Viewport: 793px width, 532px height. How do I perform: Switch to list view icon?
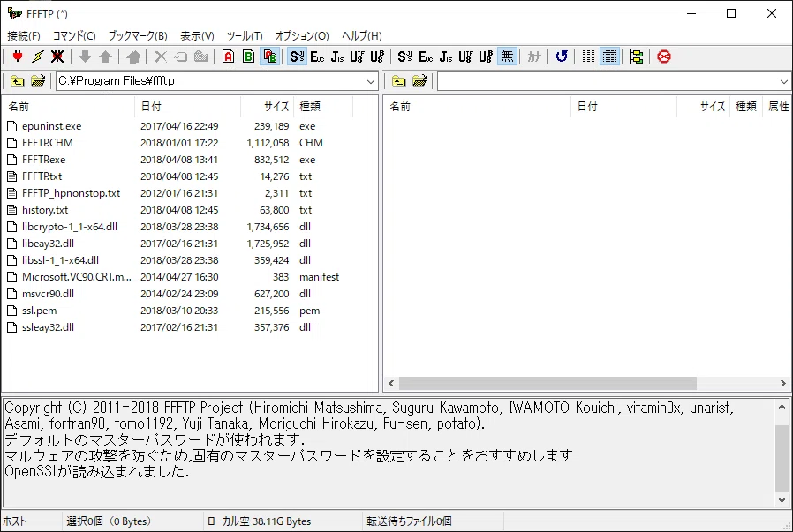tap(589, 56)
